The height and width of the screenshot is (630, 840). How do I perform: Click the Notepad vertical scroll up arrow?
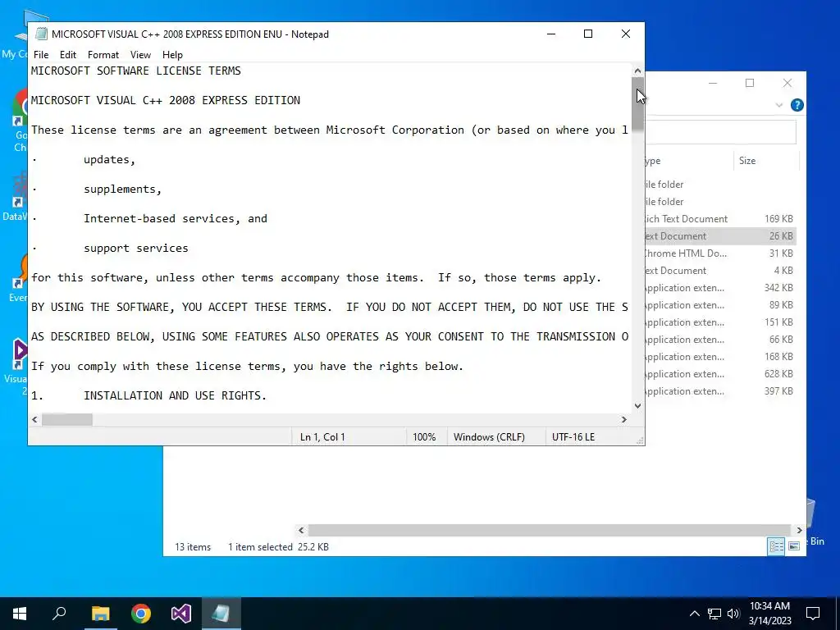point(637,71)
